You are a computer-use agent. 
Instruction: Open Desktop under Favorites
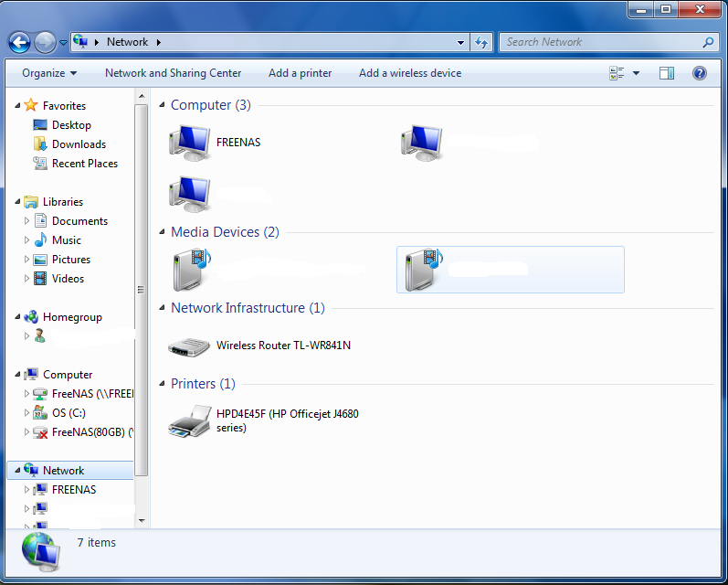tap(71, 125)
